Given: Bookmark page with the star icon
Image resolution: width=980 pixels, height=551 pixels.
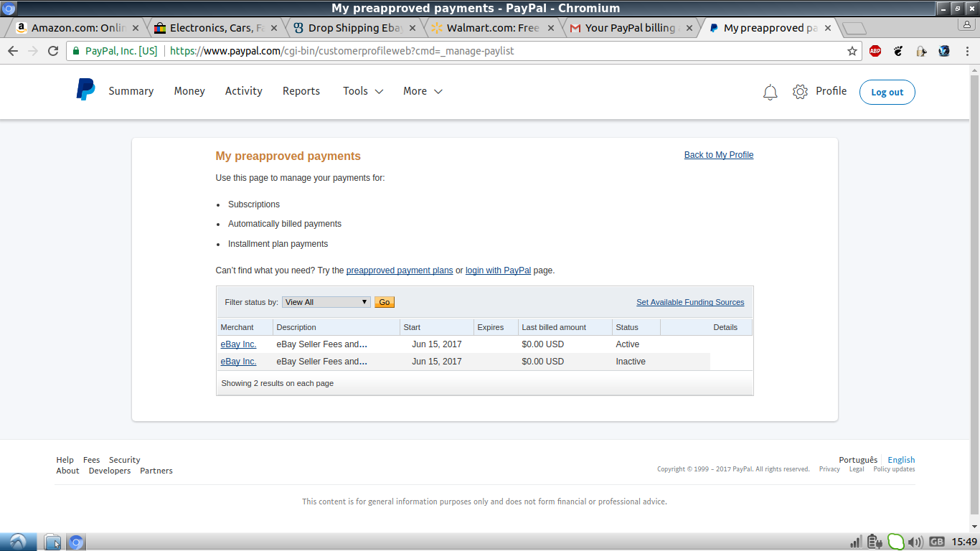Looking at the screenshot, I should pos(852,51).
